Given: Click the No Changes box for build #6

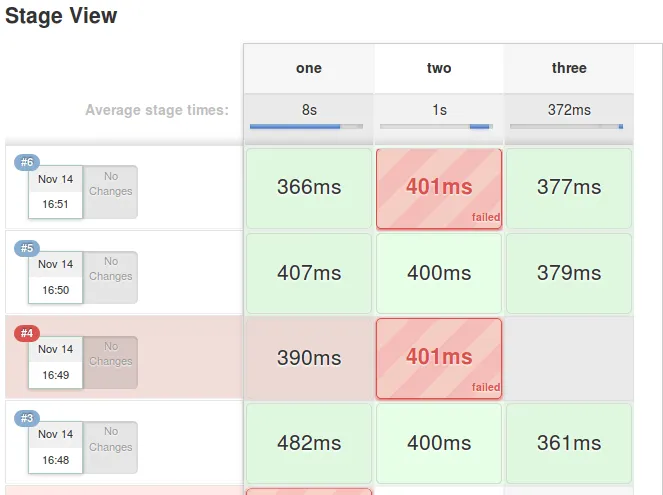Looking at the screenshot, I should click(x=110, y=192).
